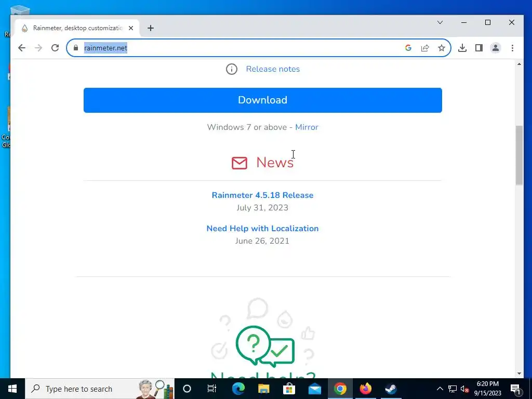Open Cortana from the taskbar
This screenshot has width=532, height=399.
(187, 389)
